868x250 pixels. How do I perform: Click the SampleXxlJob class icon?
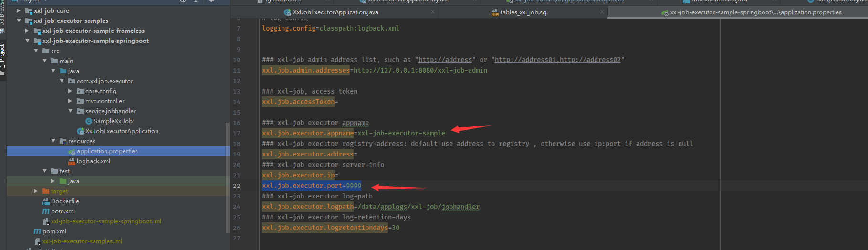click(x=89, y=121)
